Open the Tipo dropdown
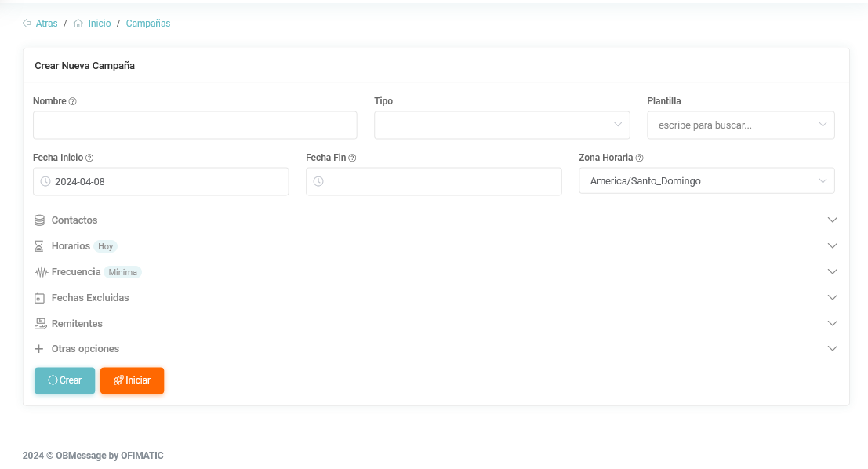This screenshot has height=469, width=868. coord(502,125)
